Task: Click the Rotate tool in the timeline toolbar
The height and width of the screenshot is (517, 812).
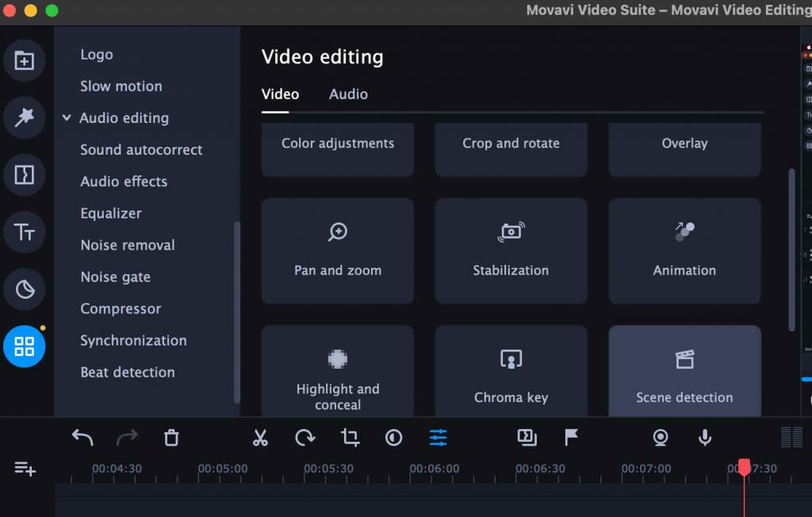Action: pos(304,437)
